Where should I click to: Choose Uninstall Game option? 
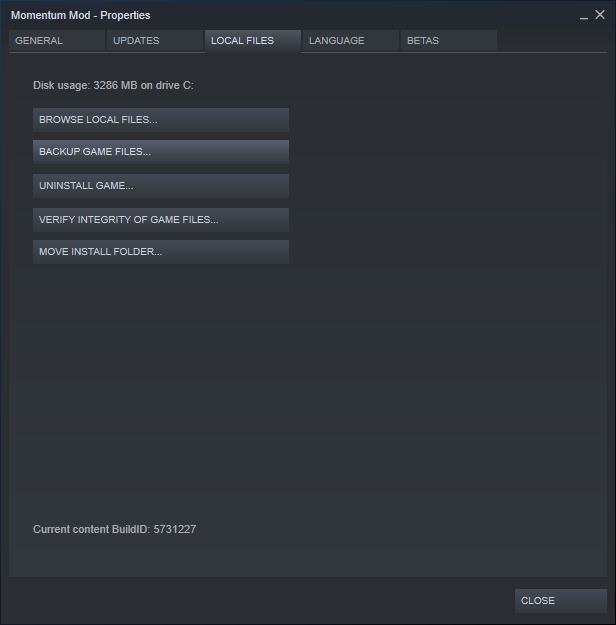point(161,186)
